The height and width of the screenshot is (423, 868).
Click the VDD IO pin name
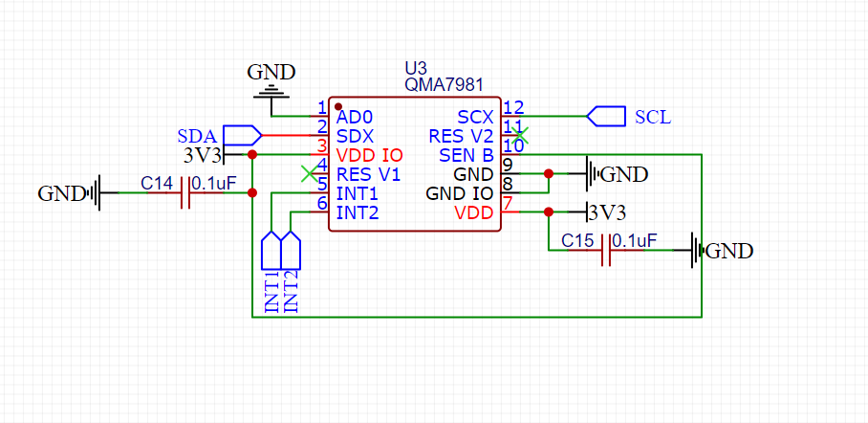click(x=369, y=155)
